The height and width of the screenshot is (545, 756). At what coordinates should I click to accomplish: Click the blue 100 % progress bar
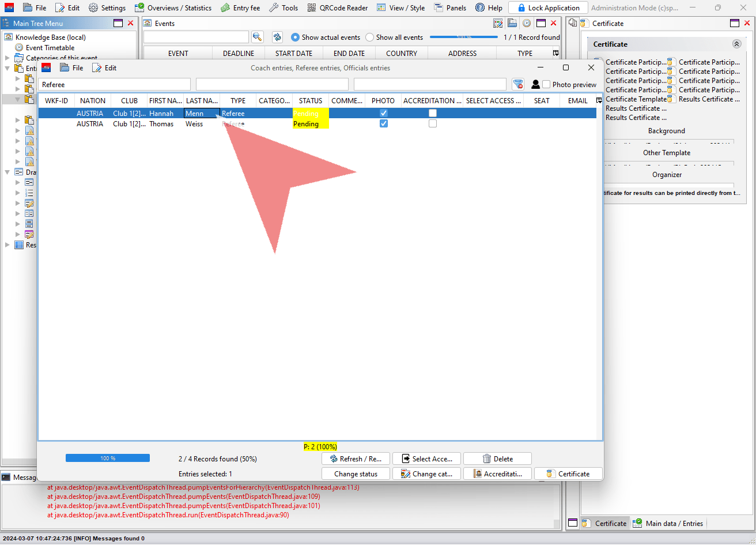[108, 458]
